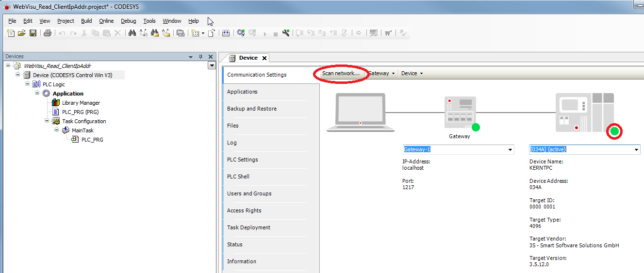Switch to the PLC Settings tab

(242, 160)
